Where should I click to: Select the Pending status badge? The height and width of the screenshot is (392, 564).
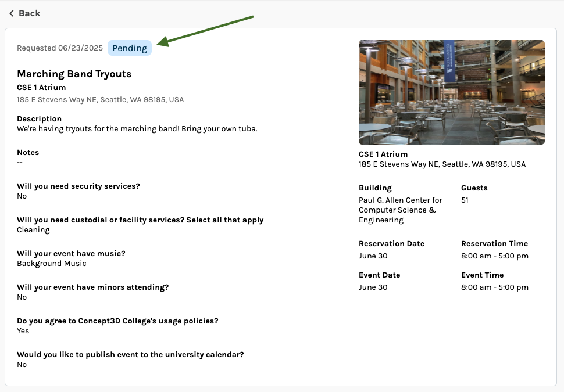pos(129,48)
